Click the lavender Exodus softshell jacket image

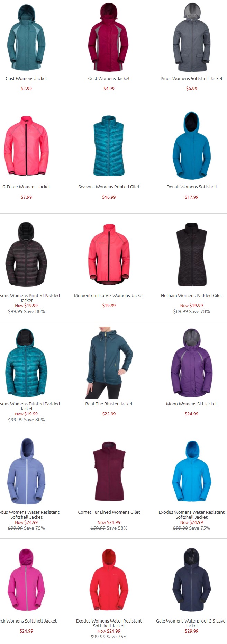pos(26,471)
